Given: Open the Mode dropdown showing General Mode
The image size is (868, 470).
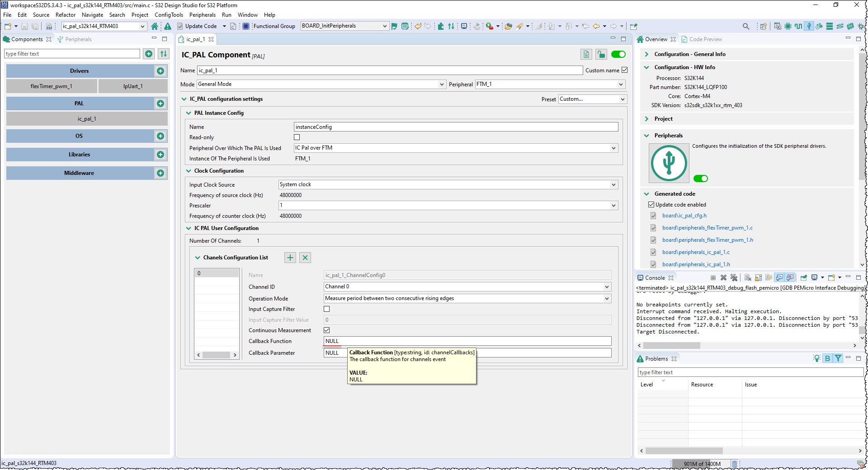Looking at the screenshot, I should [x=441, y=84].
